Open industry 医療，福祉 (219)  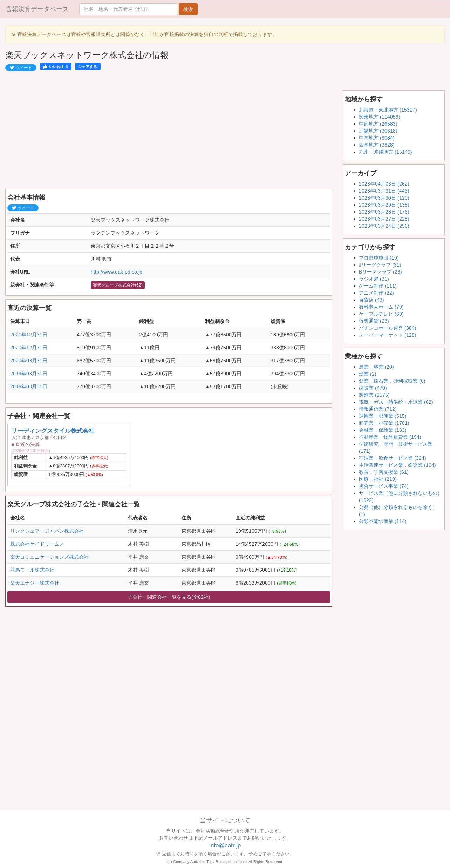pyautogui.click(x=377, y=479)
